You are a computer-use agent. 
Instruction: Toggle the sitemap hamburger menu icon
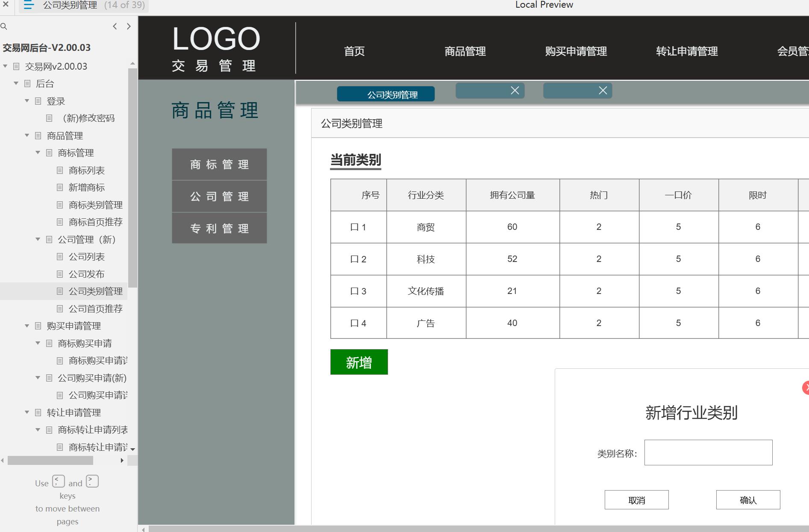(x=29, y=5)
